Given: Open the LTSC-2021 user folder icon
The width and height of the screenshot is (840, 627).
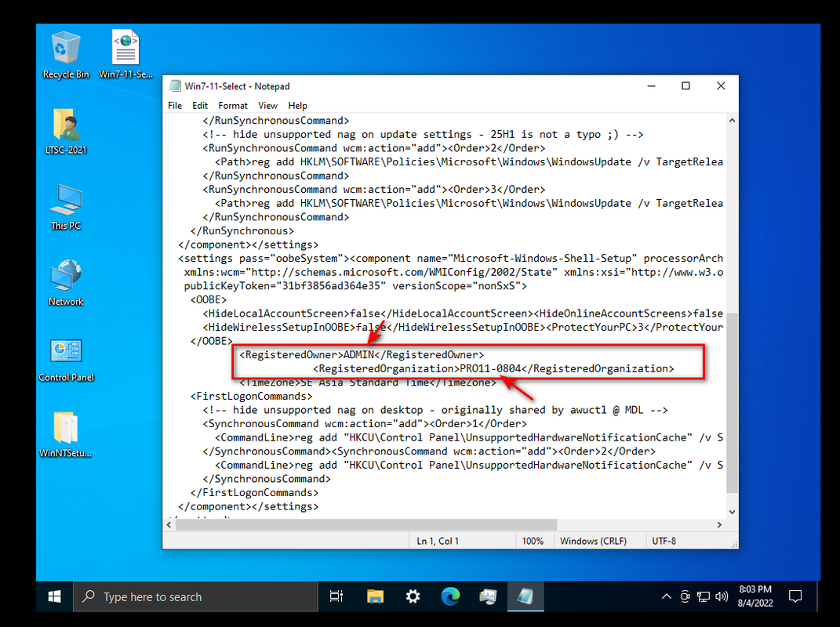Looking at the screenshot, I should 66,131.
